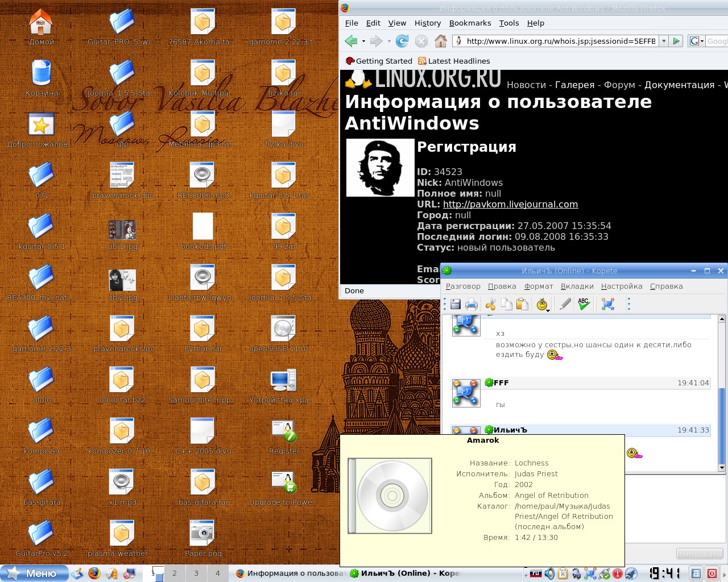Image resolution: width=728 pixels, height=582 pixels.
Task: Expand the URL bar history dropdown
Action: click(x=663, y=41)
